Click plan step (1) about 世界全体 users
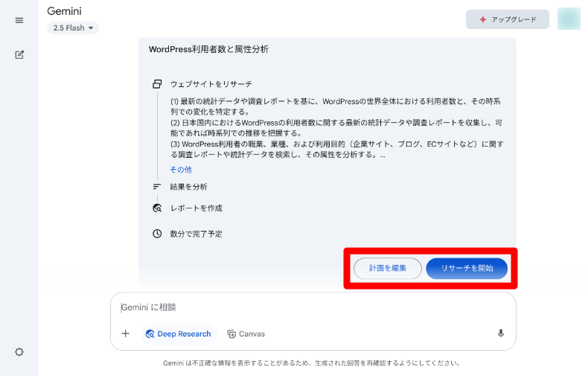588x376 pixels. click(x=336, y=106)
